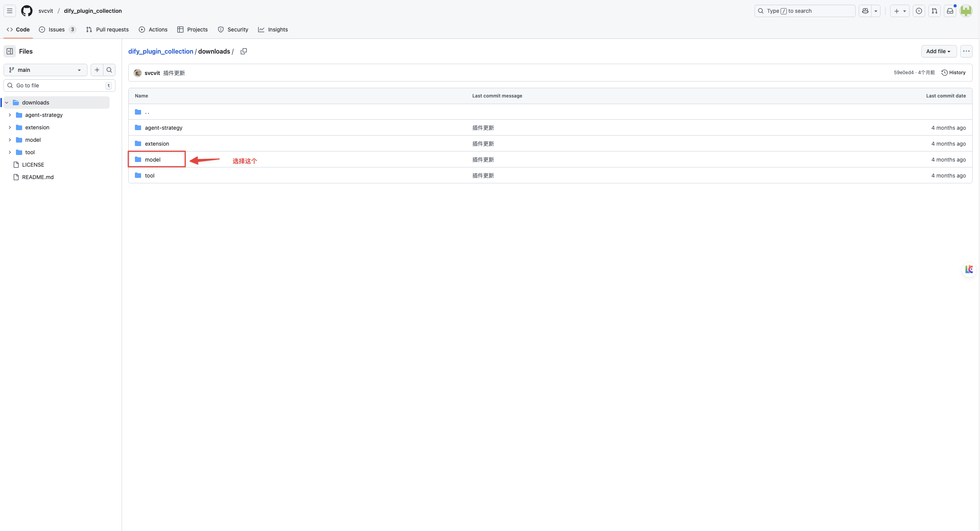
Task: Click the search files magnifier icon
Action: [109, 70]
